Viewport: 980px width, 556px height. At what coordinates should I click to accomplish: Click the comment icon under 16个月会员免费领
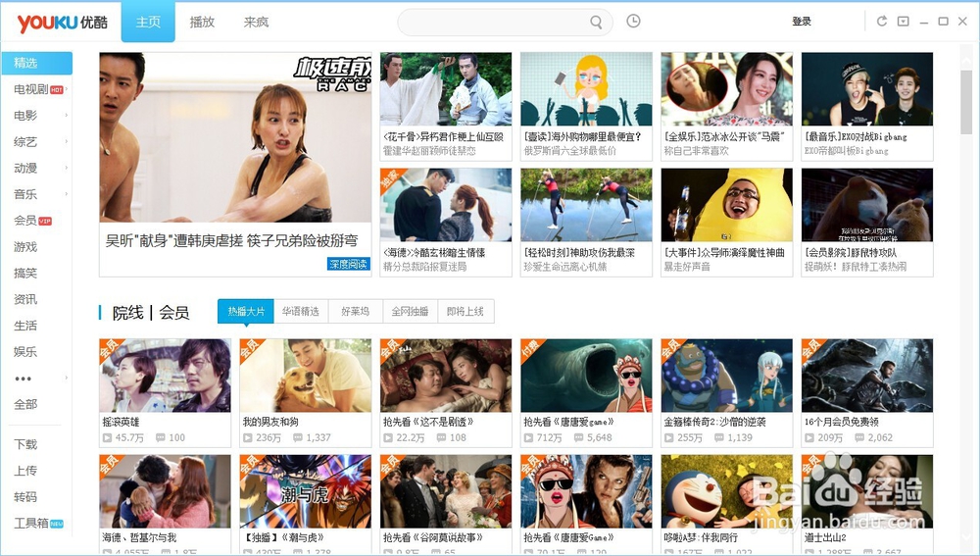click(859, 437)
